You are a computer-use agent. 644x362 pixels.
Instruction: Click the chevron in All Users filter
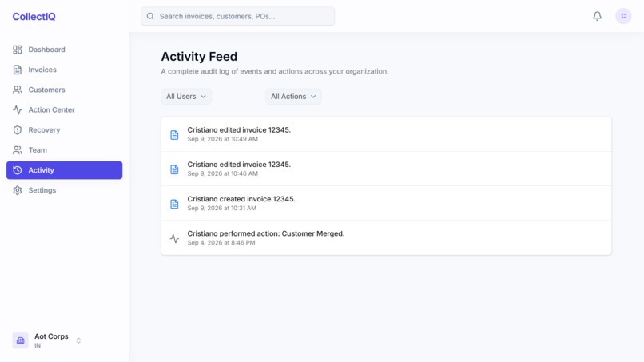pos(203,97)
